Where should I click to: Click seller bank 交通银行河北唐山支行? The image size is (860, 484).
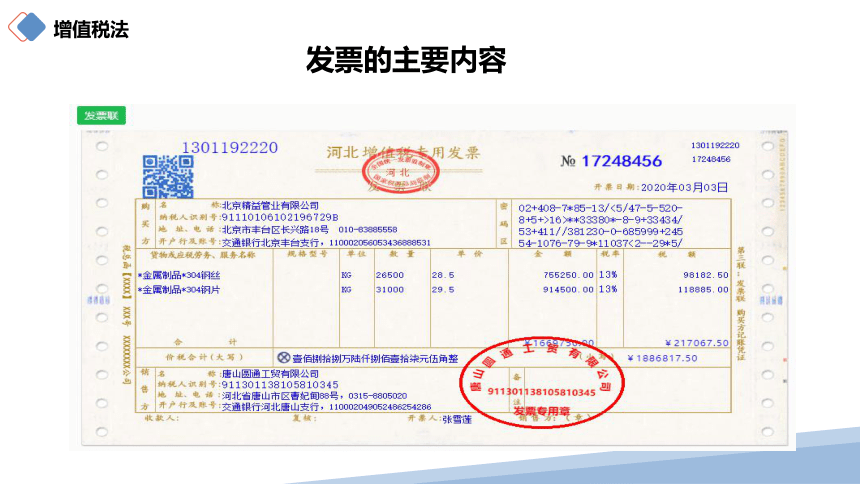tap(273, 407)
